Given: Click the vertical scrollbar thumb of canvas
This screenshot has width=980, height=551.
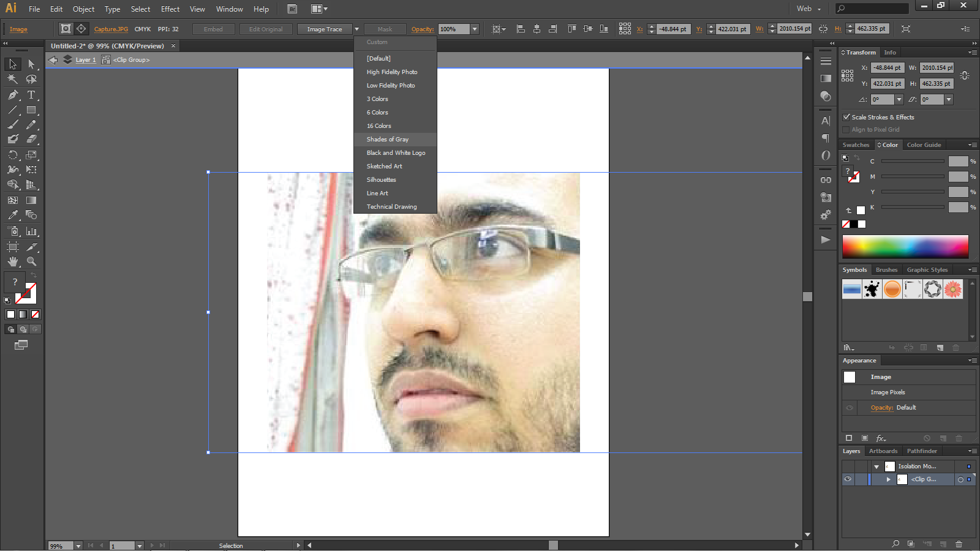Looking at the screenshot, I should tap(807, 296).
